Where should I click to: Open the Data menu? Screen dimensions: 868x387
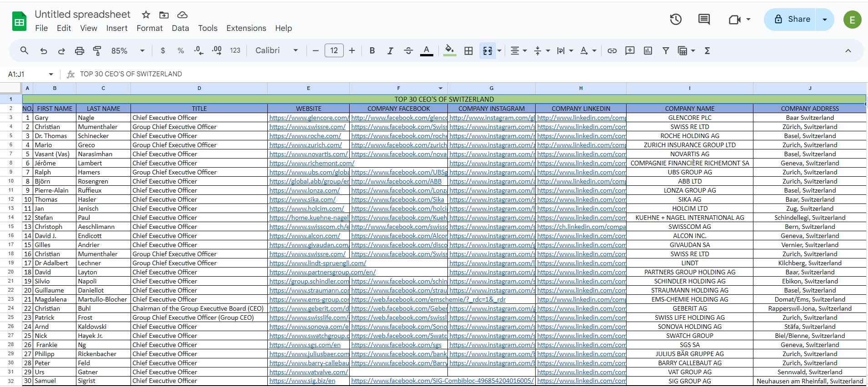(180, 28)
